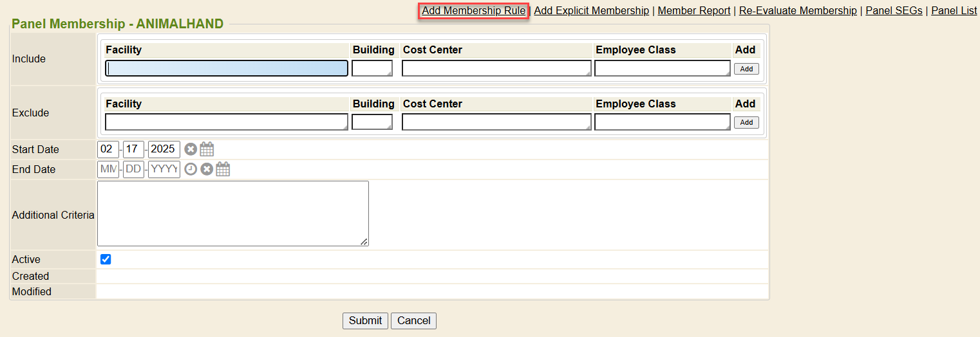Submit the panel membership form
The width and height of the screenshot is (980, 337).
365,320
